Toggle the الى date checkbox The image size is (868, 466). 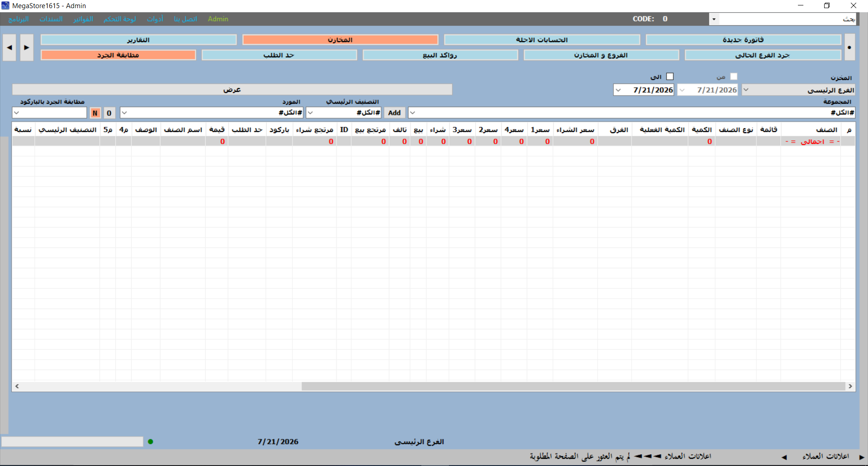[x=670, y=76]
